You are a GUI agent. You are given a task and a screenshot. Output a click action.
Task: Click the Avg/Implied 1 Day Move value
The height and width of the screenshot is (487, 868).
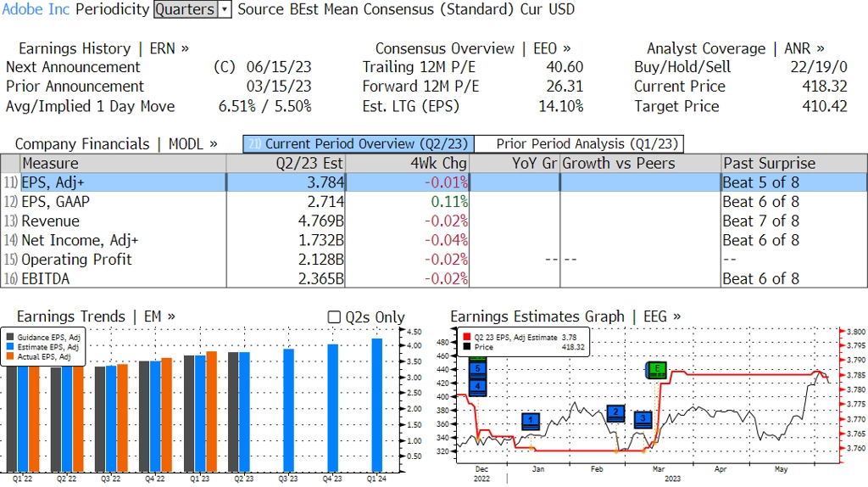pyautogui.click(x=265, y=106)
